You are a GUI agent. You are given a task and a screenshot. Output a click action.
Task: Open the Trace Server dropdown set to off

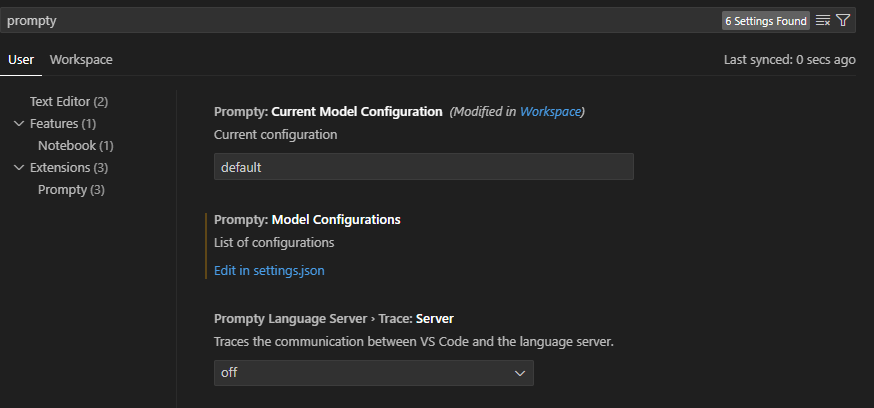[373, 373]
